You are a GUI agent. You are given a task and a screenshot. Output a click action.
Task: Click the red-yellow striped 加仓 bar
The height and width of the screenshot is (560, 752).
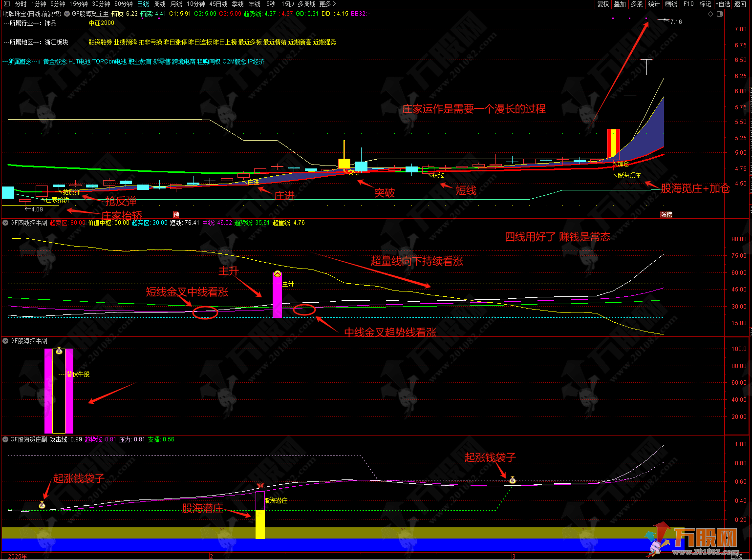coord(613,143)
